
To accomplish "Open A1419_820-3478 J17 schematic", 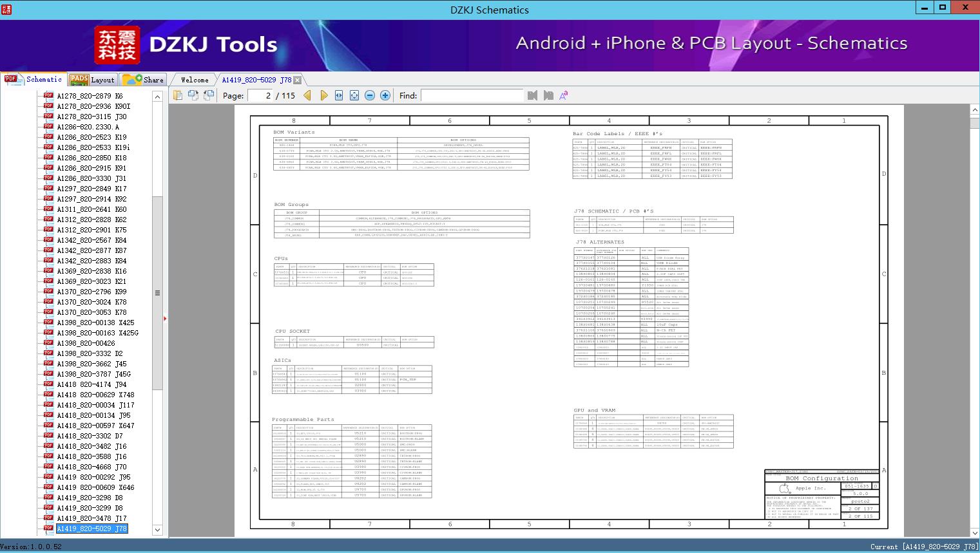I will pos(91,518).
